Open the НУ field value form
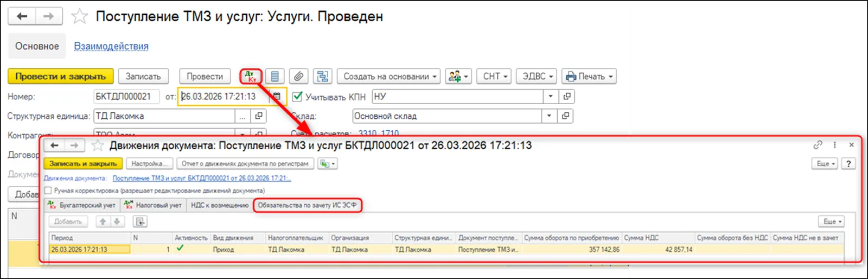 pyautogui.click(x=567, y=97)
